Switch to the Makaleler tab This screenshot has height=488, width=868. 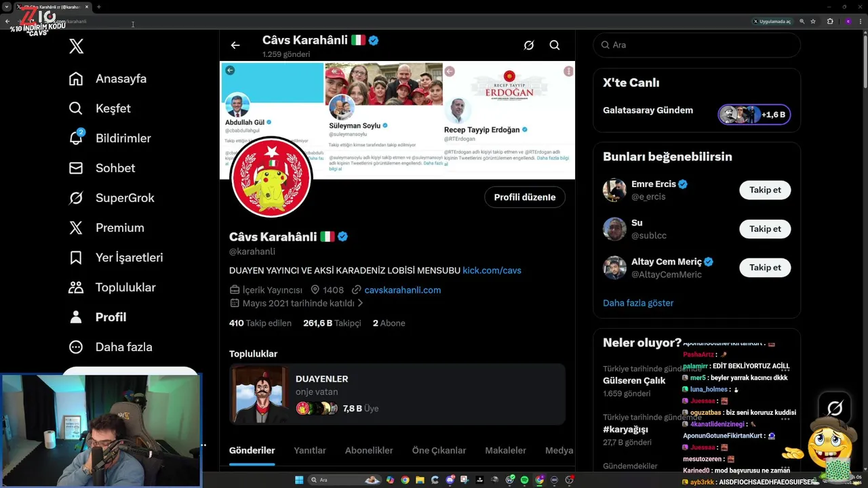pos(506,451)
